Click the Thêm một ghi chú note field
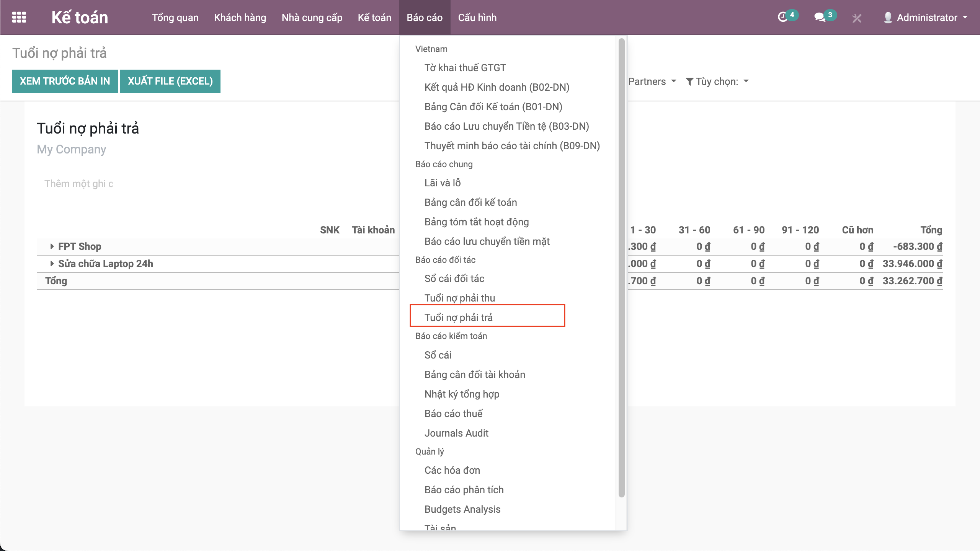980x551 pixels. [x=78, y=184]
